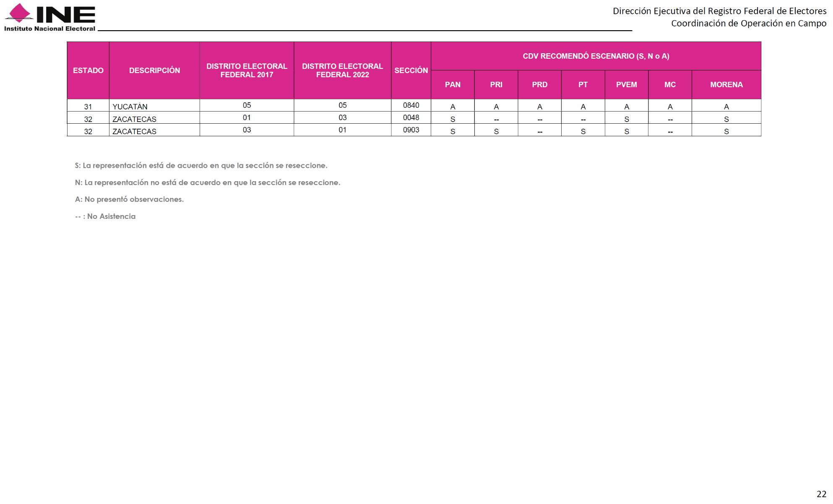The width and height of the screenshot is (833, 504).
Task: Click the PRI party column header
Action: [496, 85]
